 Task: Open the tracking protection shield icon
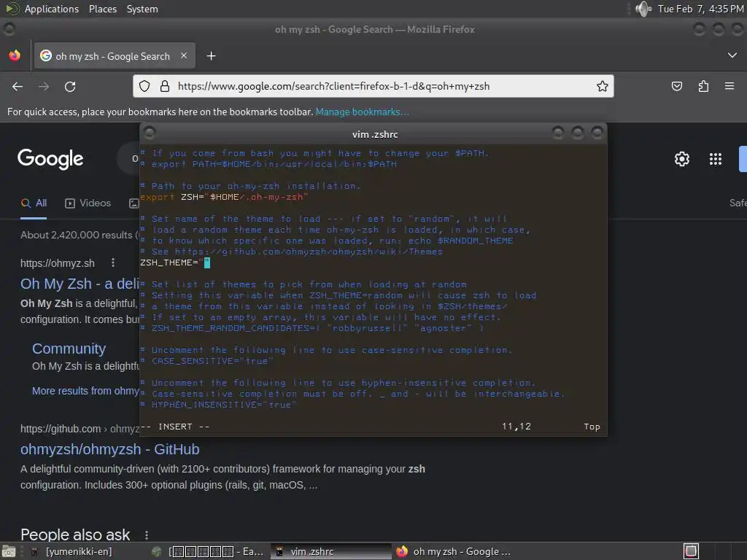click(x=144, y=86)
